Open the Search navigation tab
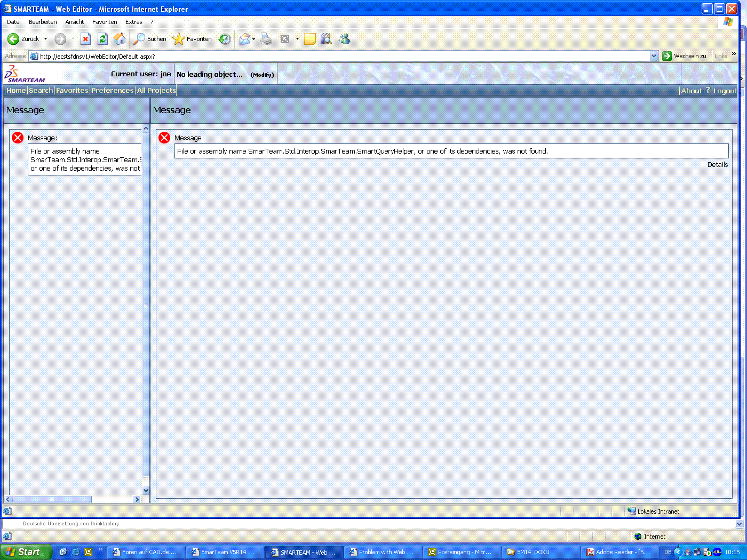 (41, 91)
